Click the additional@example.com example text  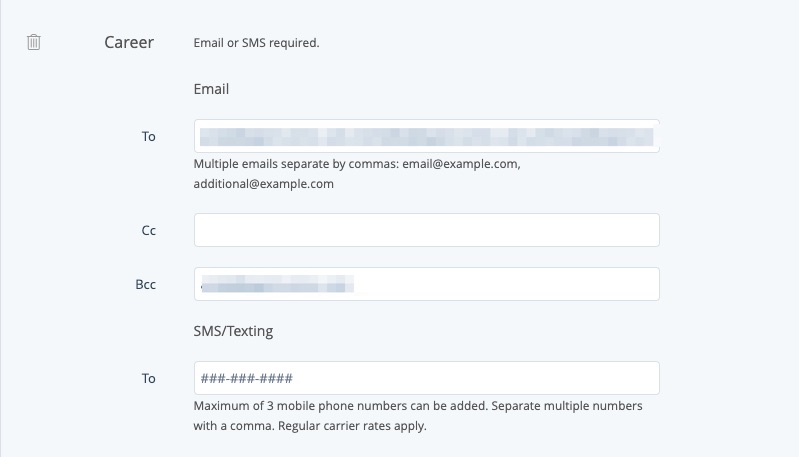click(x=263, y=184)
